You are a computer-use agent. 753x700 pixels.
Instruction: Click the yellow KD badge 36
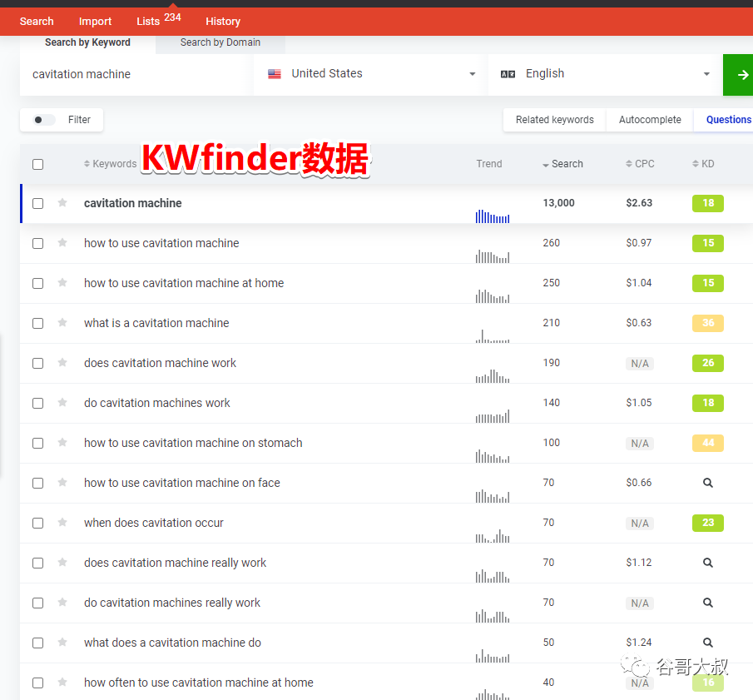pos(708,323)
